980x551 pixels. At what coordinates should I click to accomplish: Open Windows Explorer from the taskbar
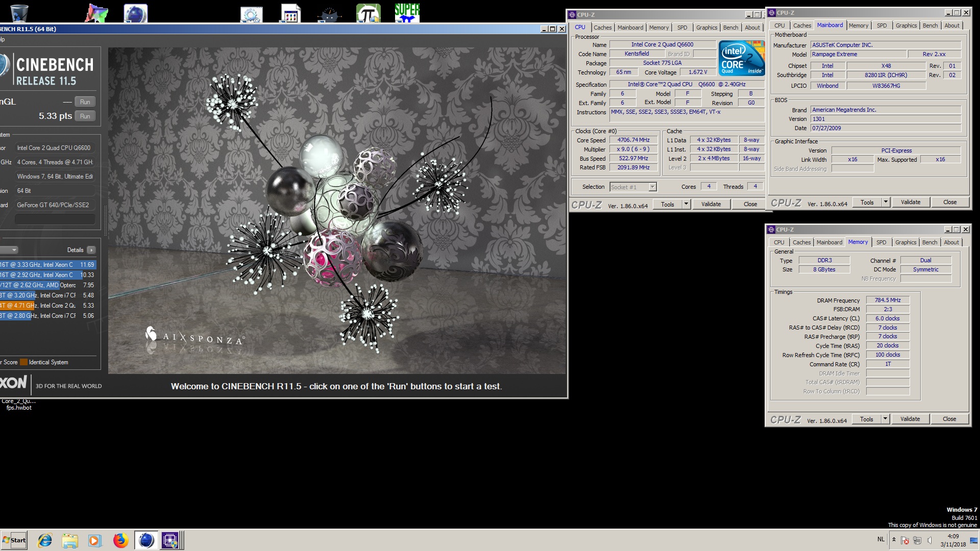pos(70,540)
